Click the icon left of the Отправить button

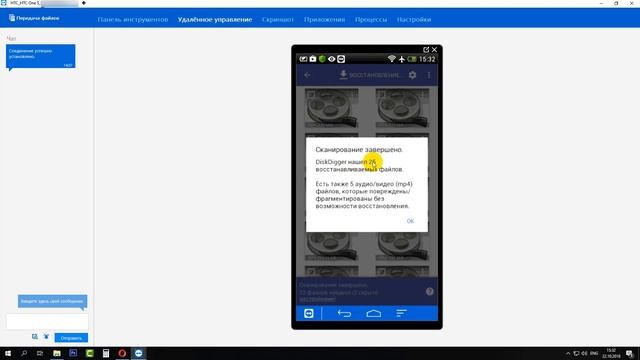coord(46,337)
